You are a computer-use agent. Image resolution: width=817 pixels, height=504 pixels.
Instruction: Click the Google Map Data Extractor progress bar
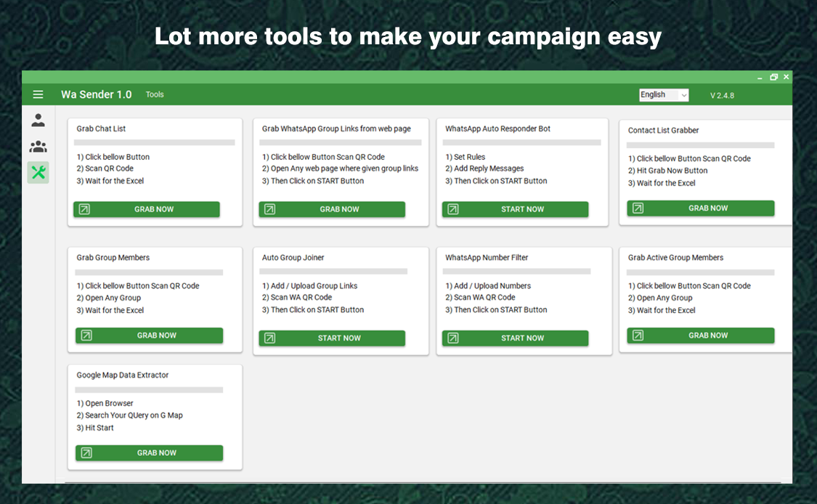point(149,390)
